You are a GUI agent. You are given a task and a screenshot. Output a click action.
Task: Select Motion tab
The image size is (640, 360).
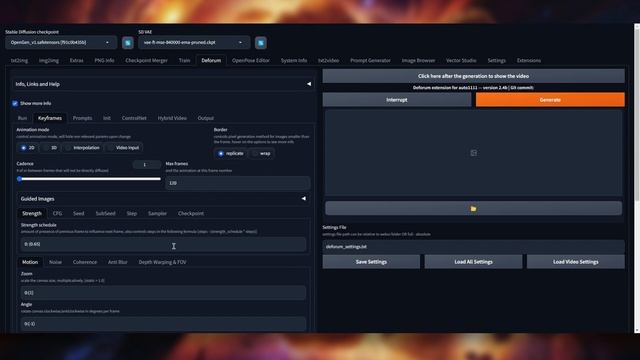(x=30, y=262)
